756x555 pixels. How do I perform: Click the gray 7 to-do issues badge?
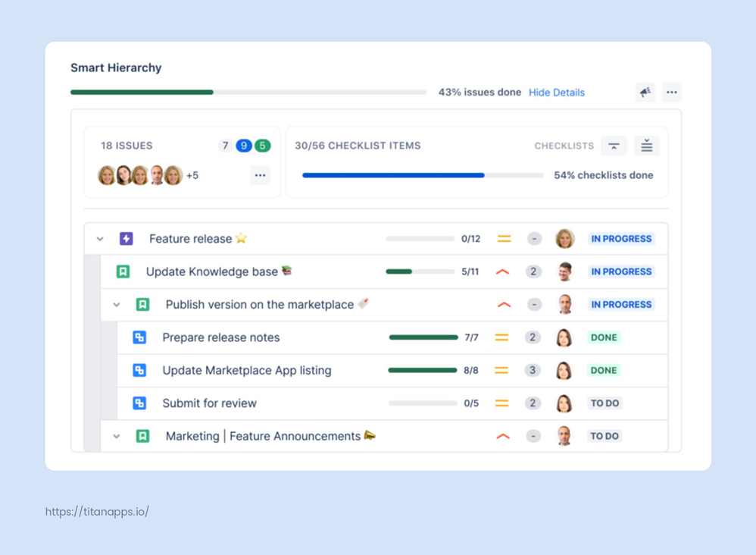tap(225, 146)
